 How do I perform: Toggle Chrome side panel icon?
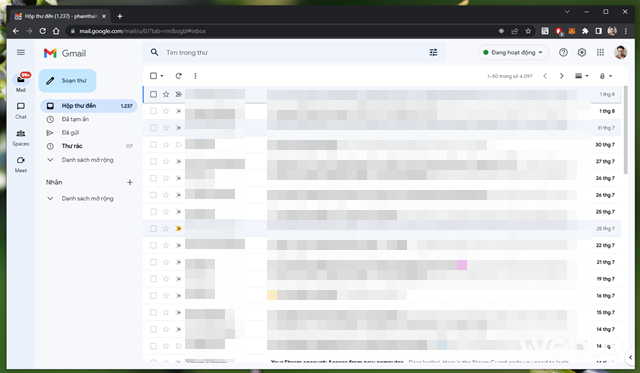pos(598,31)
